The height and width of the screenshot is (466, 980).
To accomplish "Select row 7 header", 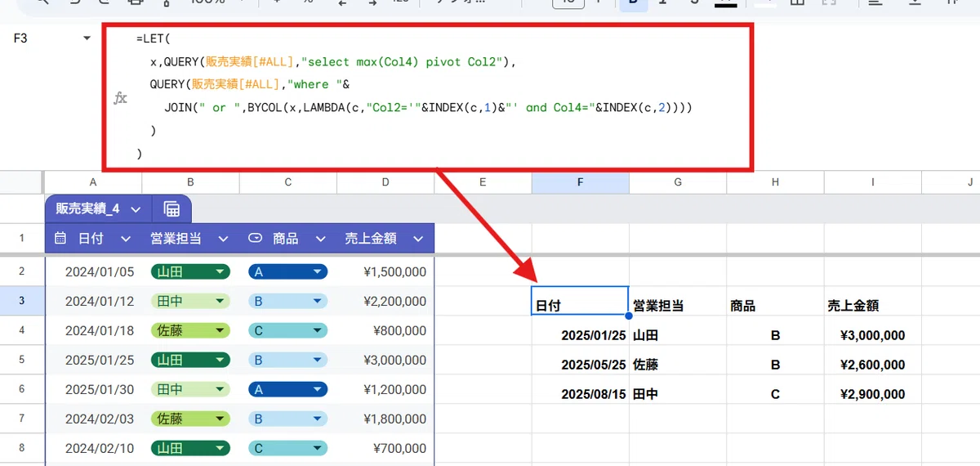I will point(22,419).
